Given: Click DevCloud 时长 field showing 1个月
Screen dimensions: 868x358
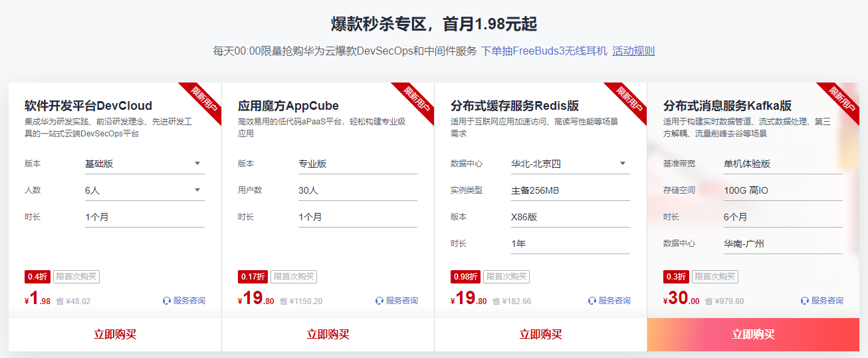Looking at the screenshot, I should 145,217.
